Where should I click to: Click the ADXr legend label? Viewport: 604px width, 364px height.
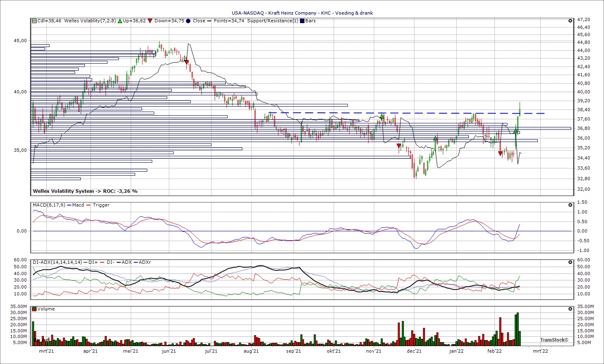point(145,262)
